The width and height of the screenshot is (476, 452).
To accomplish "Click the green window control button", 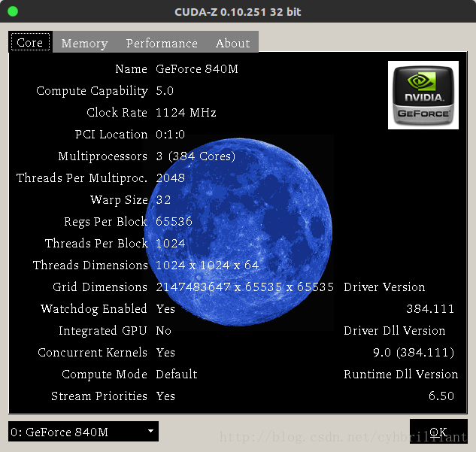I will (13, 11).
